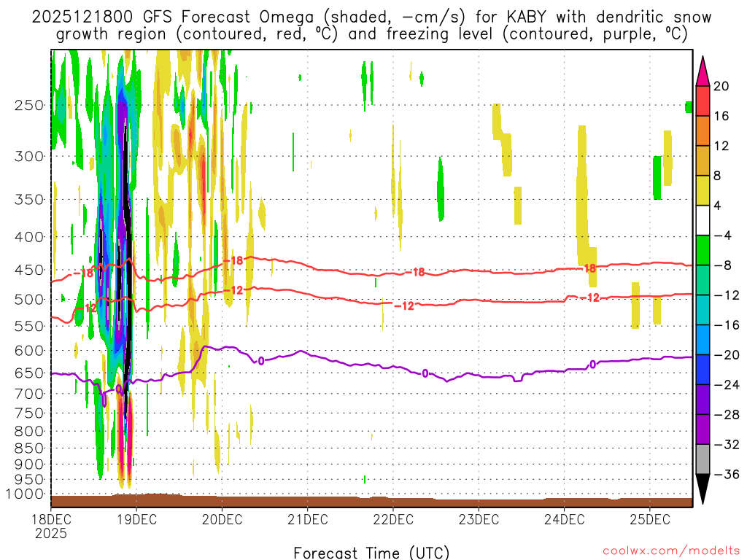Click the pink upward arrow atop colorbar
This screenshot has width=747, height=560.
click(703, 71)
